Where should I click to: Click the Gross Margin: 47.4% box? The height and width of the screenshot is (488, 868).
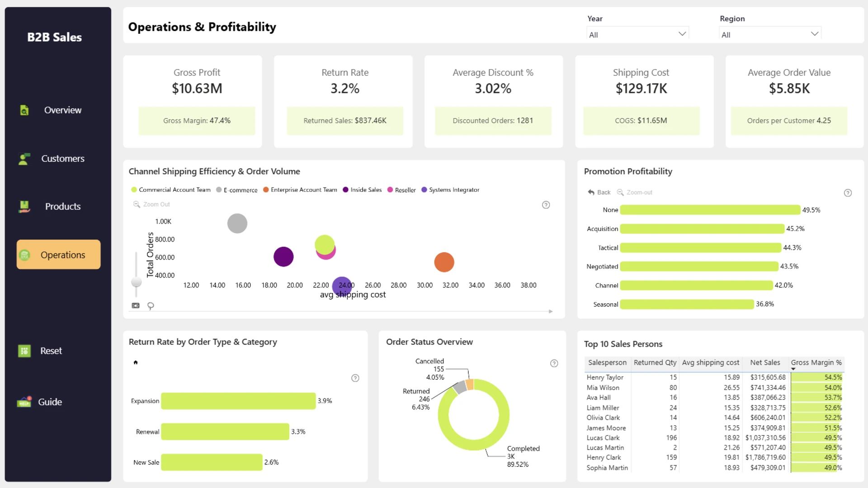tap(197, 121)
